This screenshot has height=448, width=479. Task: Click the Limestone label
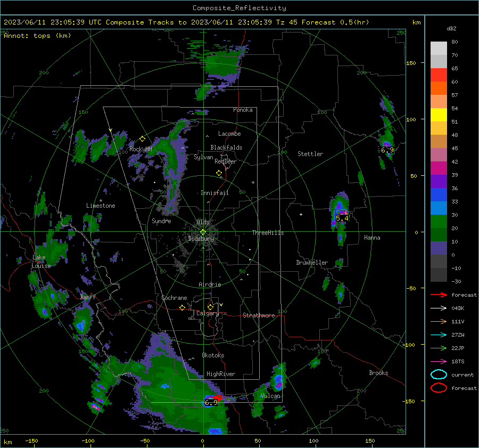(x=101, y=206)
